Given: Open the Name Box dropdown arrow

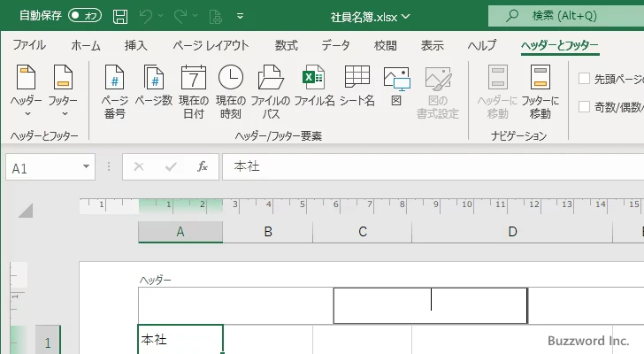Looking at the screenshot, I should (x=87, y=166).
